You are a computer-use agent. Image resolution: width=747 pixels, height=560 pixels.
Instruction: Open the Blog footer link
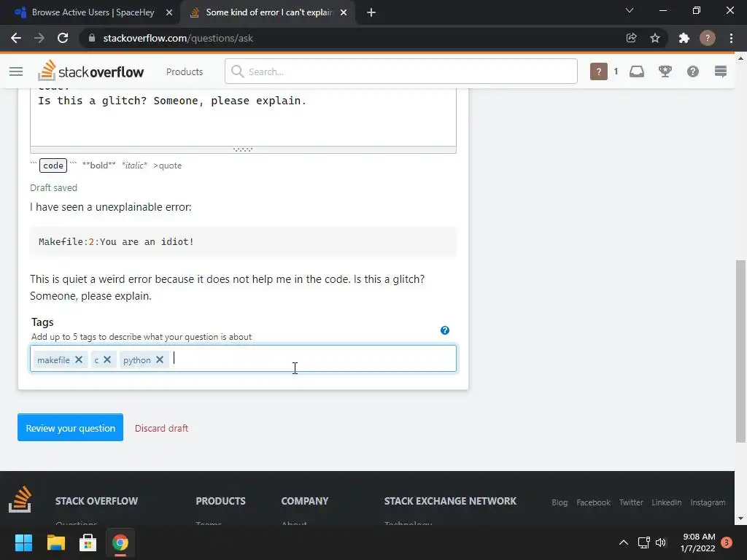(560, 502)
